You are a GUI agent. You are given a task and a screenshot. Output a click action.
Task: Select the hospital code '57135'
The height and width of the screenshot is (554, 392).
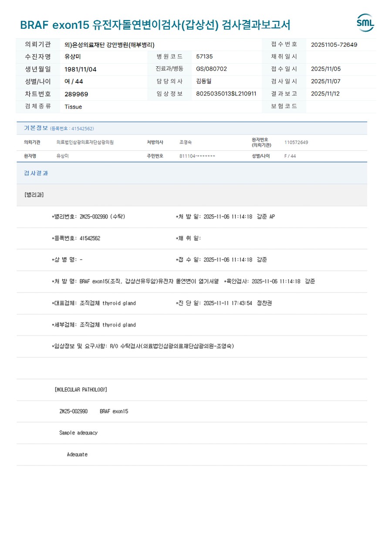point(204,57)
